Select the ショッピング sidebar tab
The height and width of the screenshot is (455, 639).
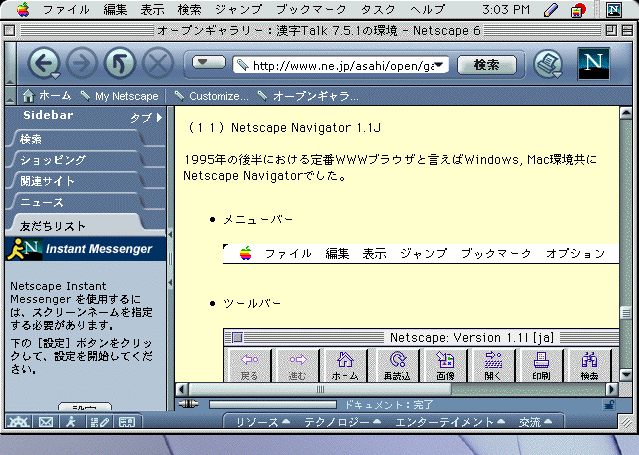coord(77,160)
